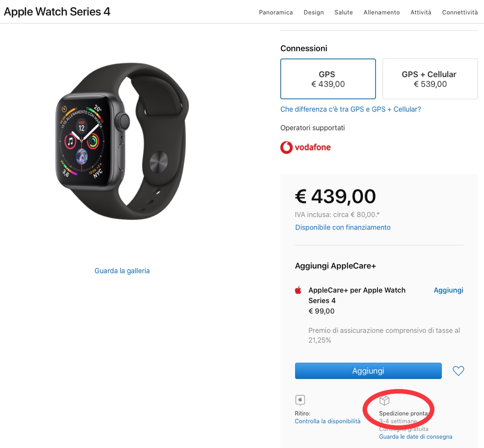Open Guarda la galleria link
The image size is (484, 448).
point(122,271)
